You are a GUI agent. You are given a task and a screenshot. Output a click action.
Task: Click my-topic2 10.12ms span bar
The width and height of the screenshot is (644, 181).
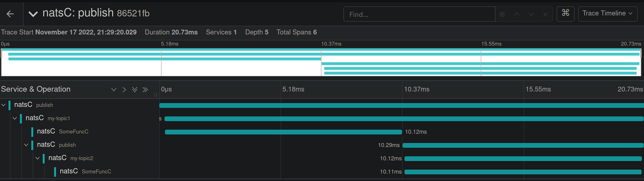[x=523, y=159]
